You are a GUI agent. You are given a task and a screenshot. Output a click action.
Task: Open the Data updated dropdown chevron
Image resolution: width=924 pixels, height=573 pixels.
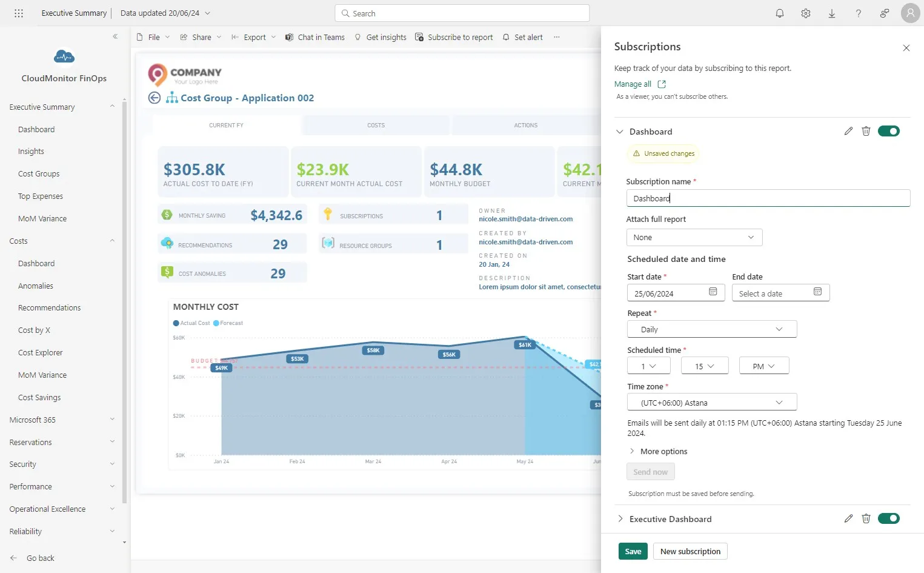208,13
